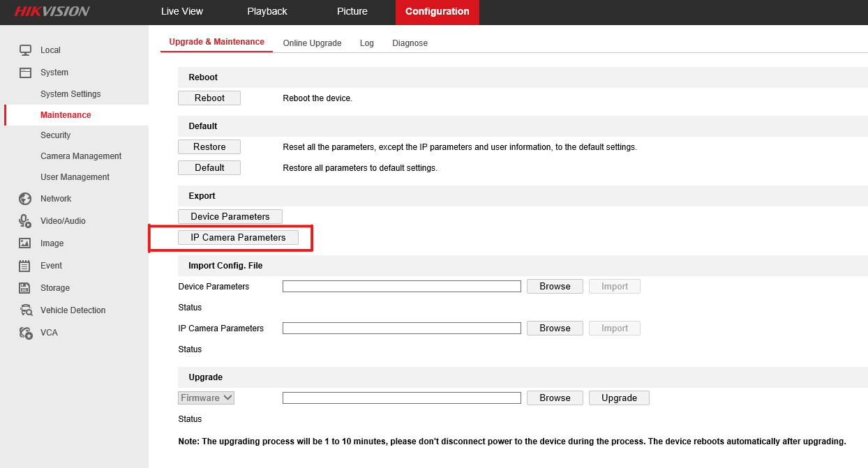Collapse the System section in sidebar

[x=54, y=73]
